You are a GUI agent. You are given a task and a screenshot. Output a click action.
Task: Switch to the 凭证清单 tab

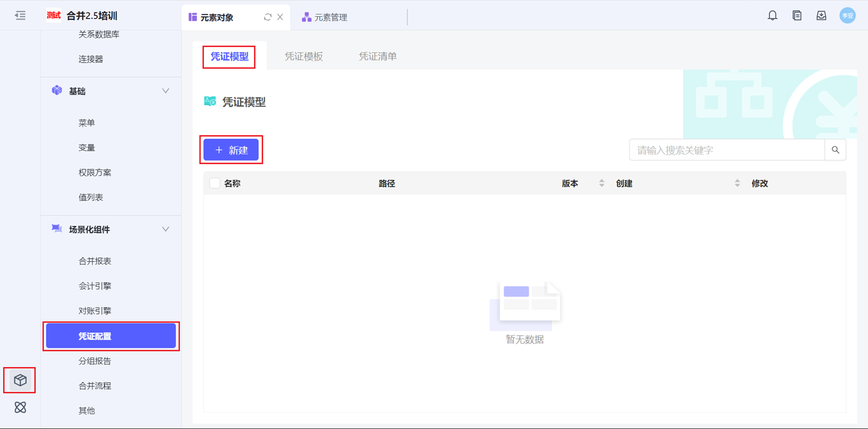[x=378, y=56]
